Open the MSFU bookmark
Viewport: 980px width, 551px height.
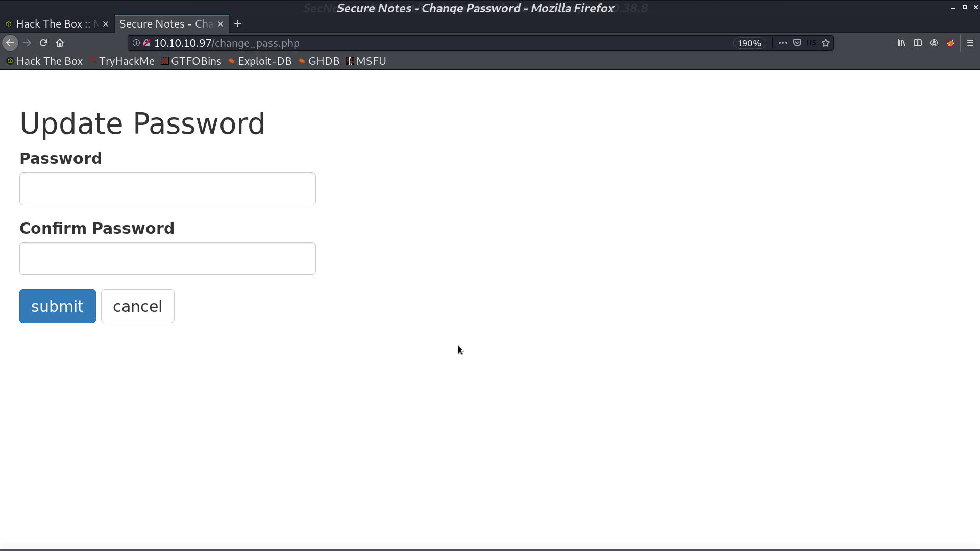click(366, 61)
